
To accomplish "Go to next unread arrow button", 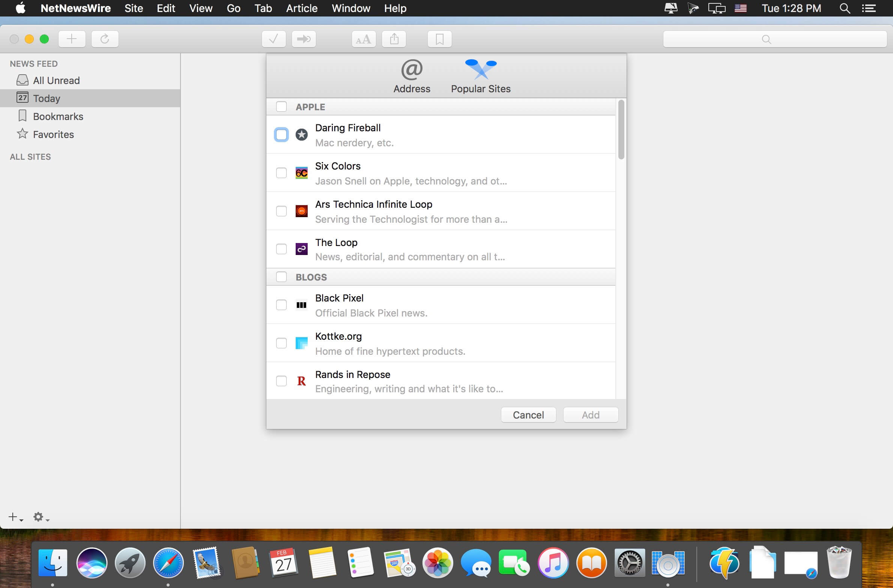I will tap(304, 39).
